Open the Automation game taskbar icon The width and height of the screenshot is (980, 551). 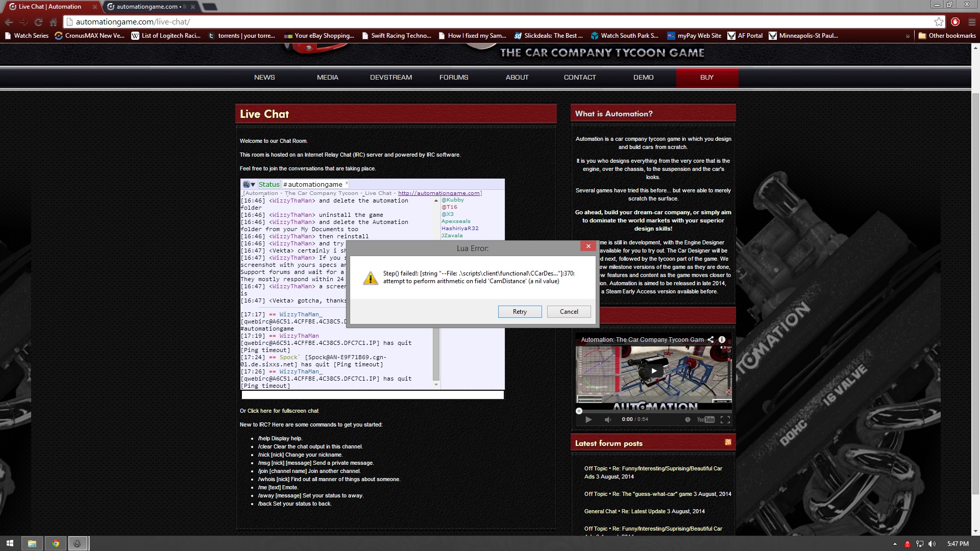[x=78, y=543]
